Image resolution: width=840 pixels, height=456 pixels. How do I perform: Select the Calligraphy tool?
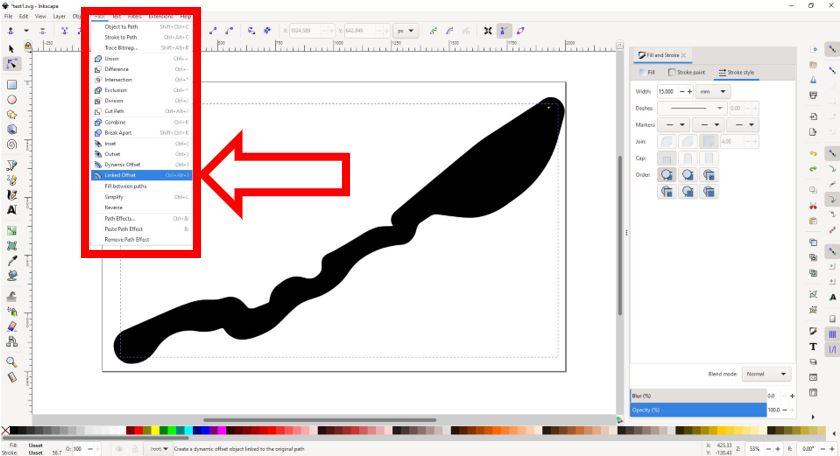click(11, 195)
